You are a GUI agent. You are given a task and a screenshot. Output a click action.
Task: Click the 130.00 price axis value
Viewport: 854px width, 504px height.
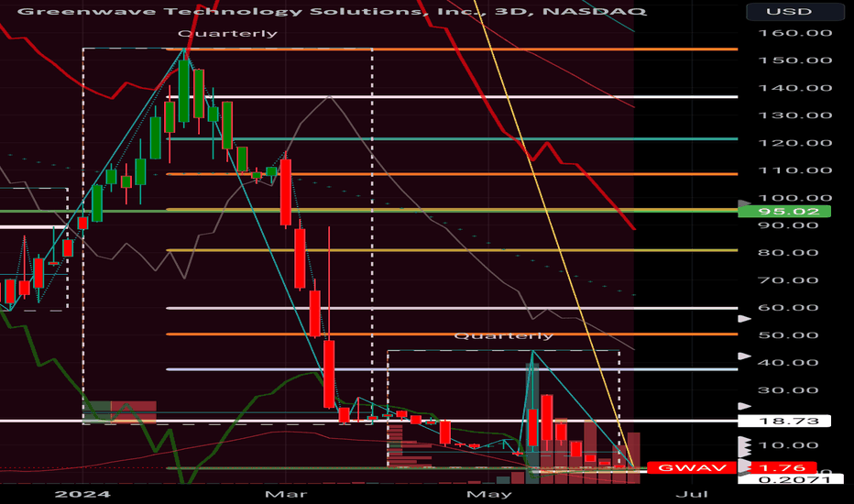(x=795, y=115)
